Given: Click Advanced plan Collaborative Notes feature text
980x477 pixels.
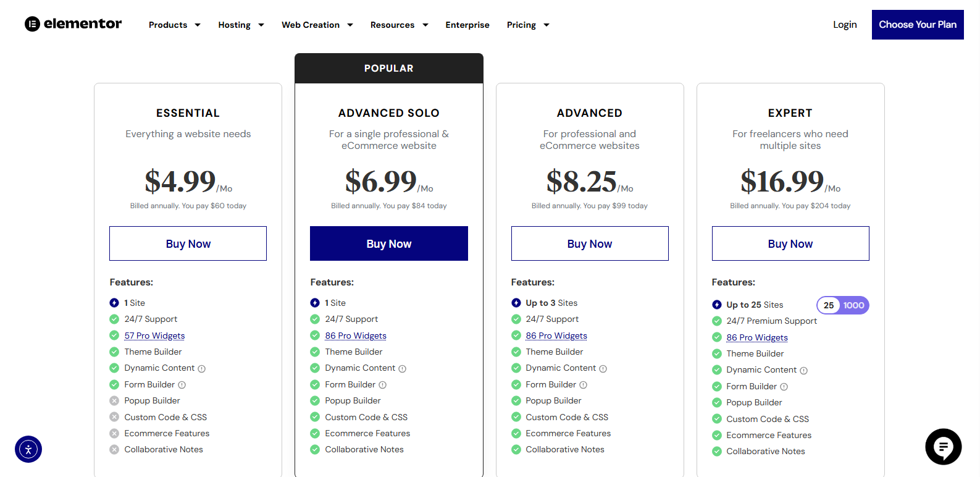Looking at the screenshot, I should (x=565, y=449).
